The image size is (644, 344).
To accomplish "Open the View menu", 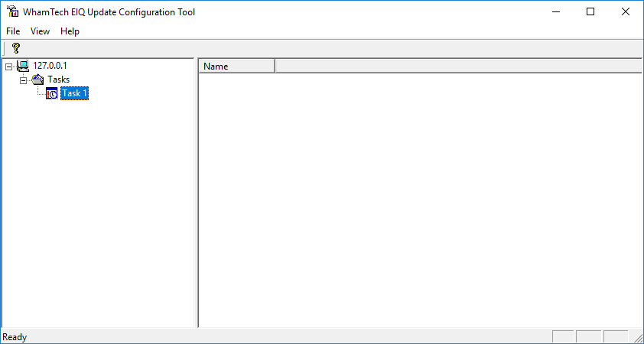I will click(40, 31).
